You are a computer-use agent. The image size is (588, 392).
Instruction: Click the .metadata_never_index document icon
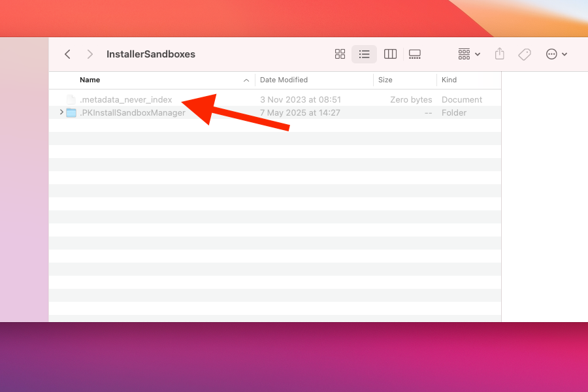tap(71, 99)
